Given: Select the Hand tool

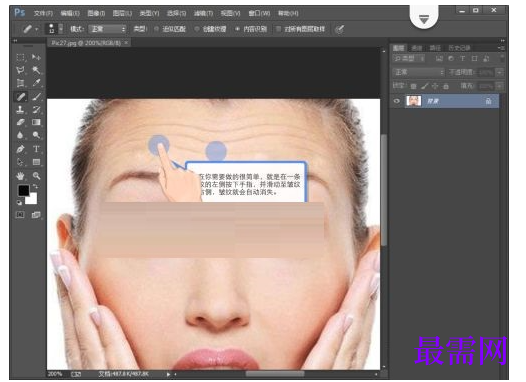Looking at the screenshot, I should click(20, 176).
